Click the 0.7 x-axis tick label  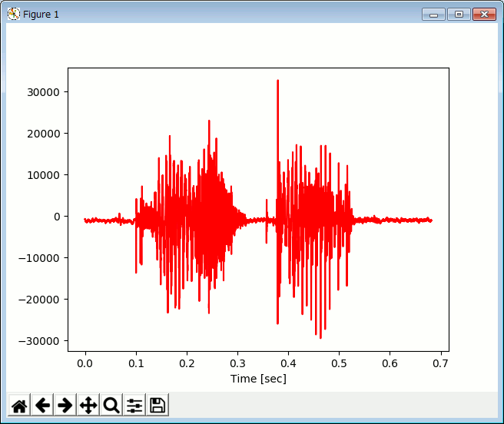(x=440, y=363)
